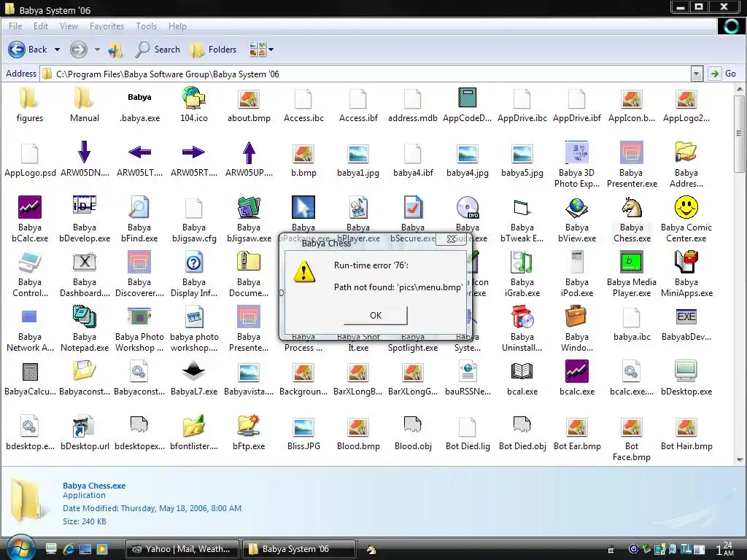747x560 pixels.
Task: Click Babya System '06 taskbar button
Action: 298,549
